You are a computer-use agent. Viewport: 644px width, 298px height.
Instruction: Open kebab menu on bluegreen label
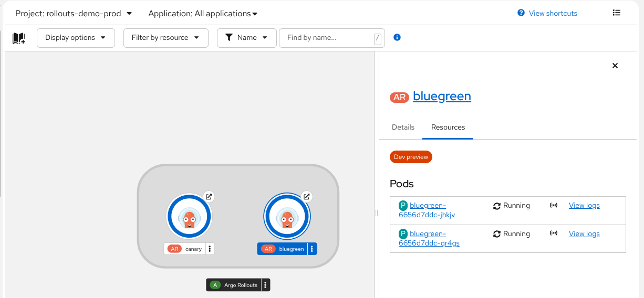point(312,249)
